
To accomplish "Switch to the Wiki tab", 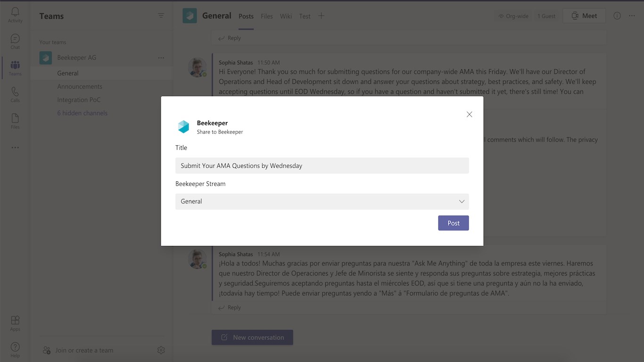I will pos(286,16).
